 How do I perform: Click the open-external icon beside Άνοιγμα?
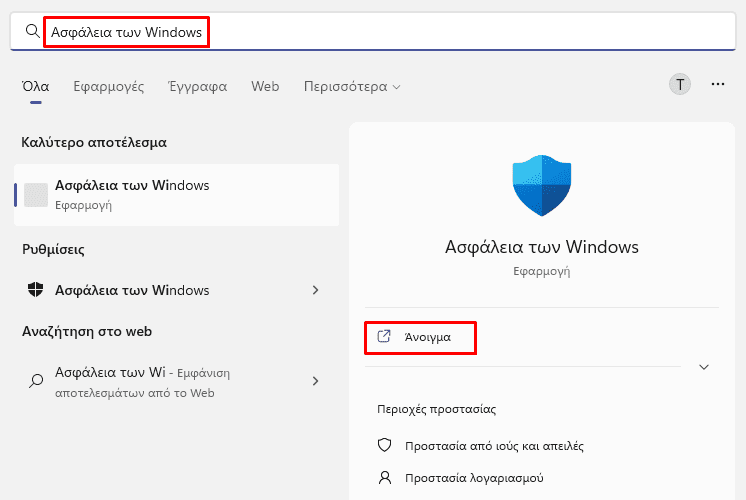point(384,336)
